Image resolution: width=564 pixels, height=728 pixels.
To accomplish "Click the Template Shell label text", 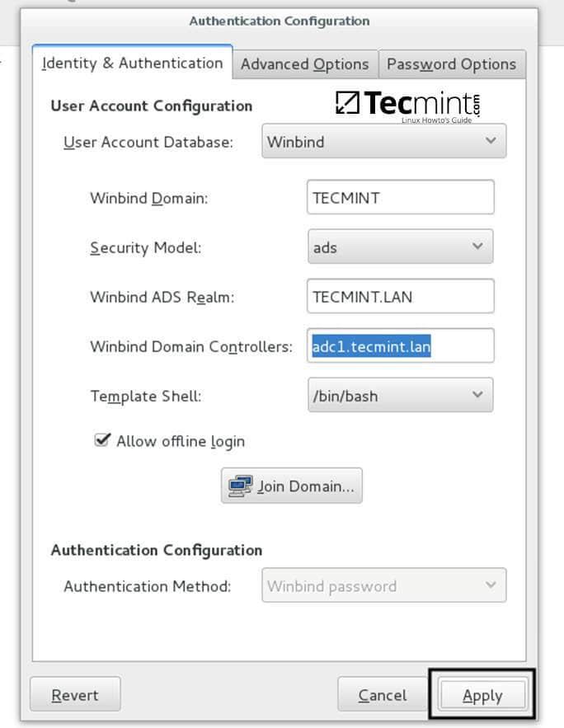I will click(x=145, y=396).
